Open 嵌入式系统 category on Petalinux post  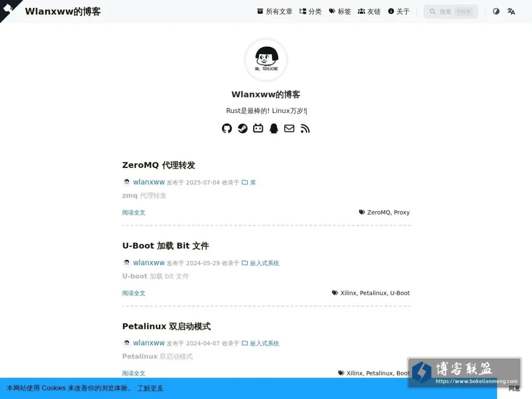pos(260,343)
